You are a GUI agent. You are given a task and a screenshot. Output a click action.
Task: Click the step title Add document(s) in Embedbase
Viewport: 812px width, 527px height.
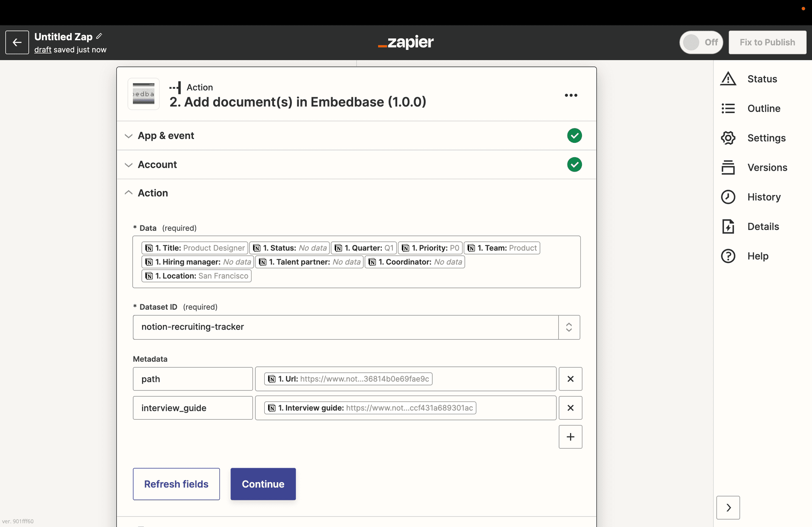(x=298, y=102)
